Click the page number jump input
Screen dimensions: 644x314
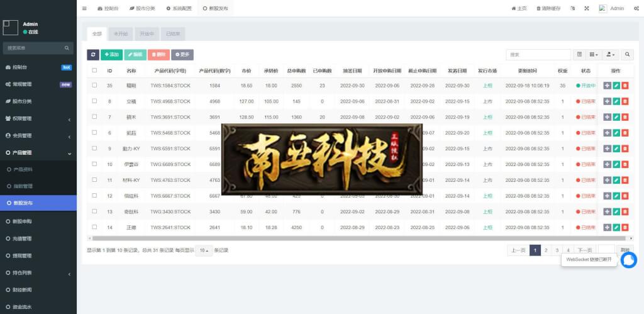pyautogui.click(x=607, y=250)
